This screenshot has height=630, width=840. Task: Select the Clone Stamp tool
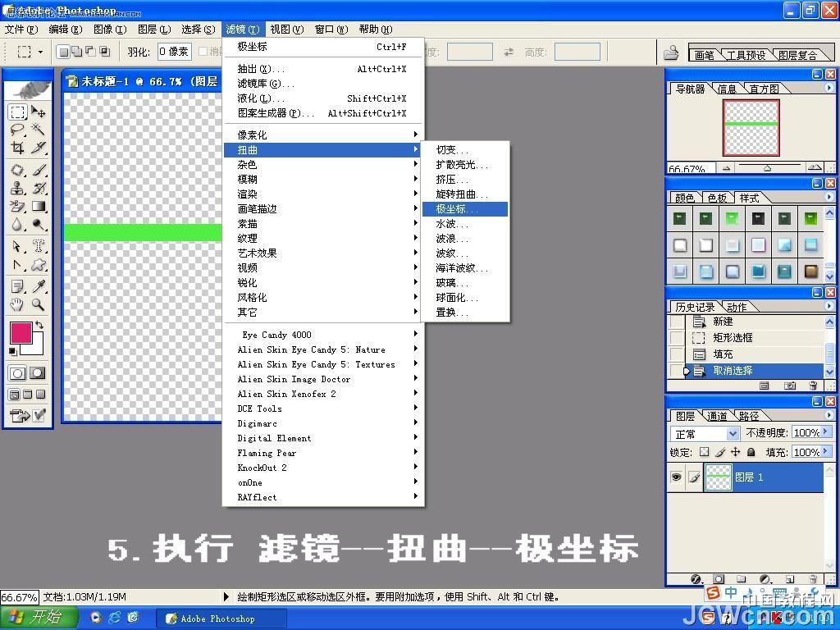17,188
